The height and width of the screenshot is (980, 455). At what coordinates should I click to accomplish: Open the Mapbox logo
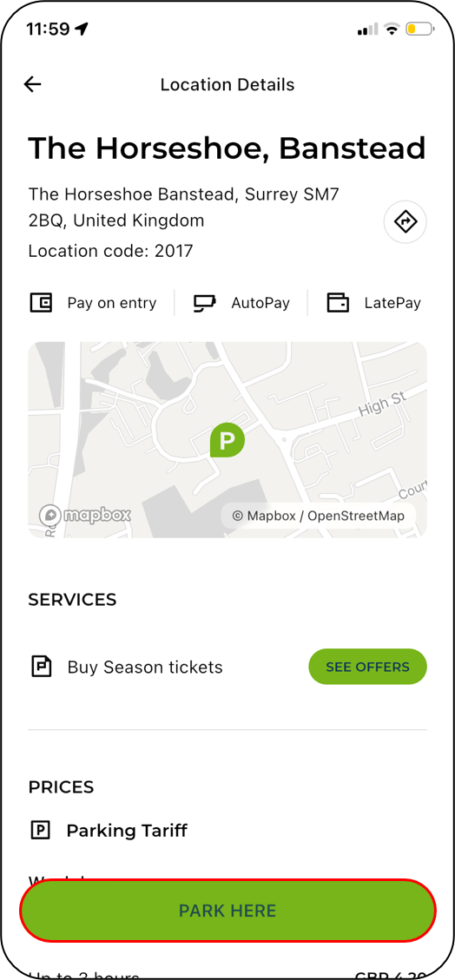tap(85, 516)
